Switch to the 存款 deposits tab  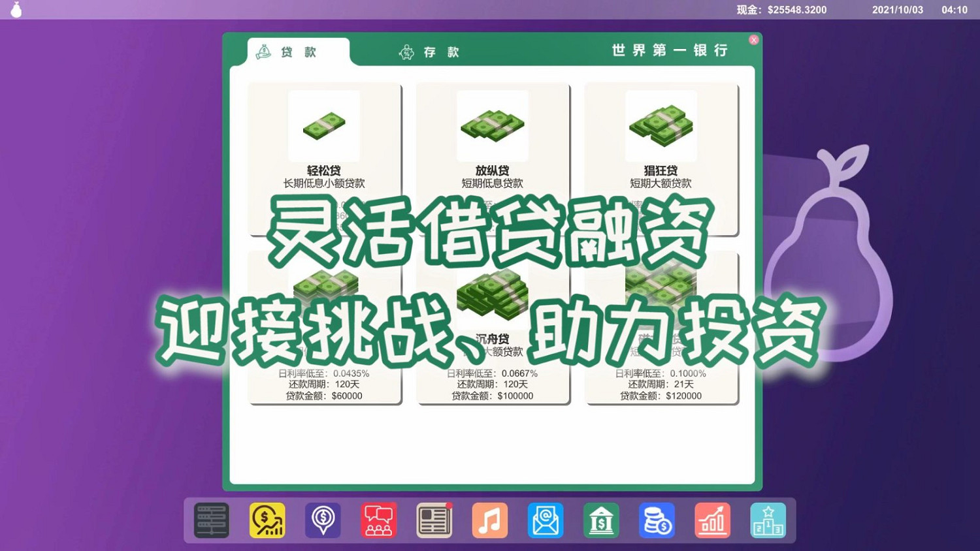pos(432,52)
